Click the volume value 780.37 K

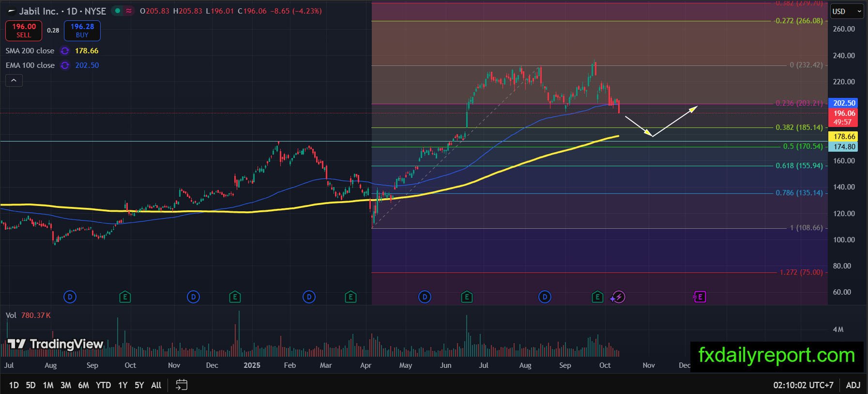[36, 315]
